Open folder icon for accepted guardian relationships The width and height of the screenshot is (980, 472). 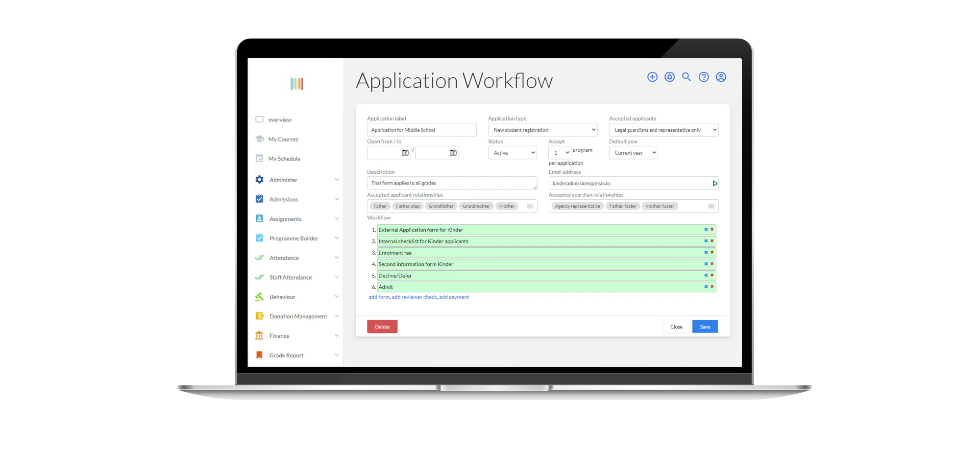(x=711, y=206)
